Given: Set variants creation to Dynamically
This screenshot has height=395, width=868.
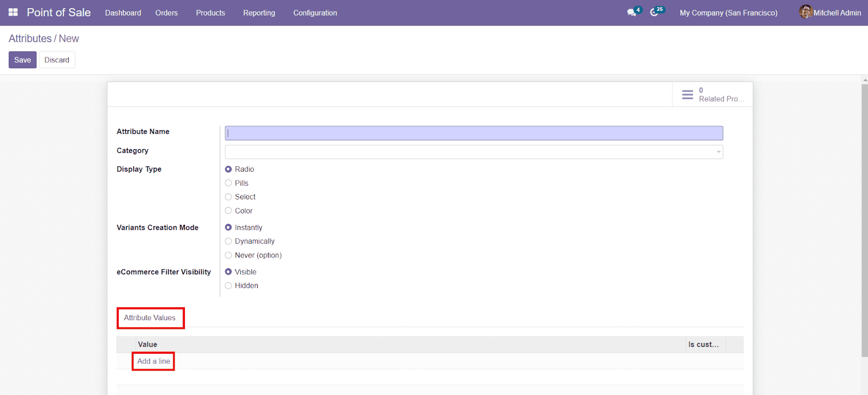Looking at the screenshot, I should click(228, 241).
